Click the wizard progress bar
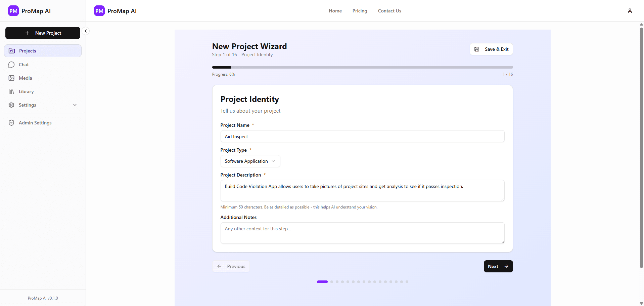Viewport: 644px width, 306px height. pyautogui.click(x=362, y=67)
